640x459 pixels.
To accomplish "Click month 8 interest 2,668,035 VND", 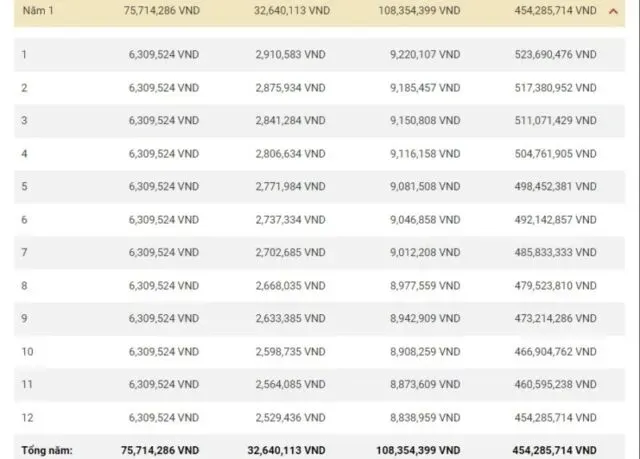I will [287, 285].
